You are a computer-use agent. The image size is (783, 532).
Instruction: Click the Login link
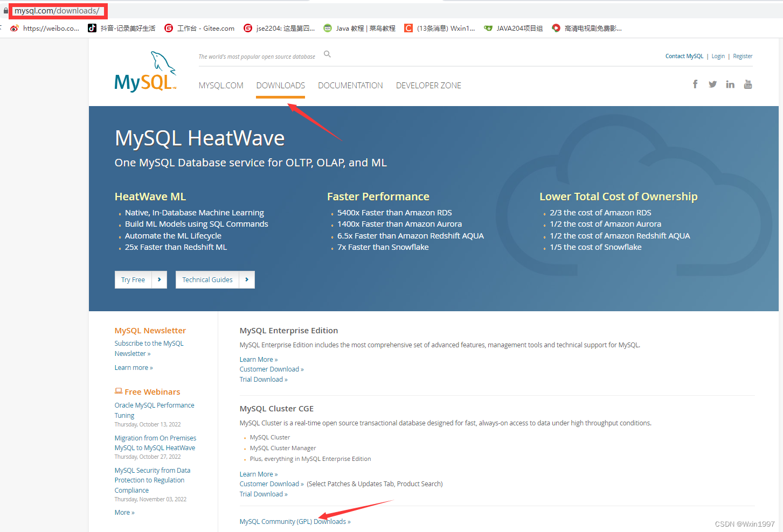coord(718,56)
